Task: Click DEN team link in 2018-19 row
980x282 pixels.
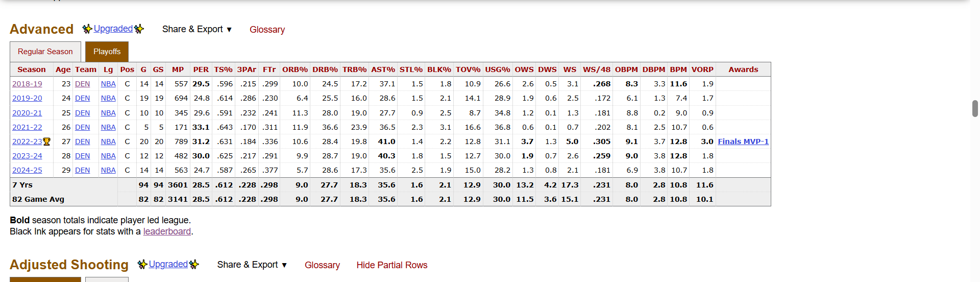Action: coord(82,84)
